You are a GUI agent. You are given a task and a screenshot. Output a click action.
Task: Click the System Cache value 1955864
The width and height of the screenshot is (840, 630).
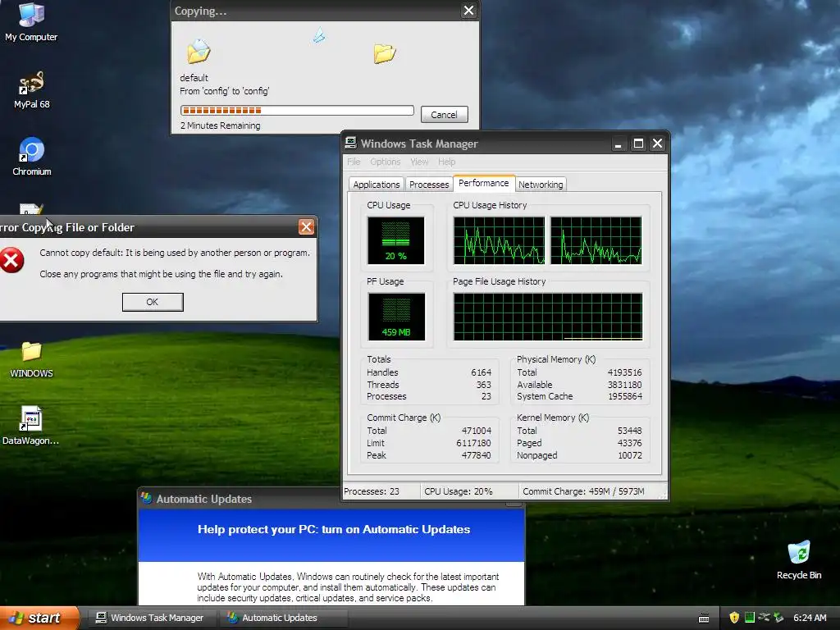(x=624, y=396)
